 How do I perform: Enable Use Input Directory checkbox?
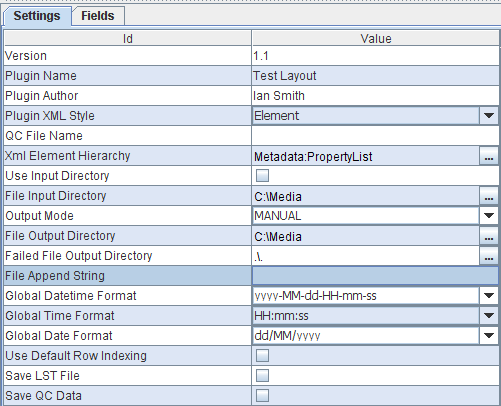pos(262,176)
